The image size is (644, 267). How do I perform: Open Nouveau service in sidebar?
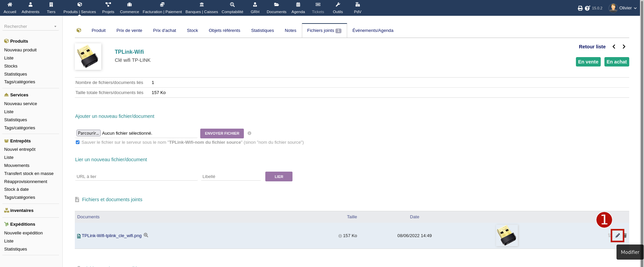pyautogui.click(x=20, y=104)
